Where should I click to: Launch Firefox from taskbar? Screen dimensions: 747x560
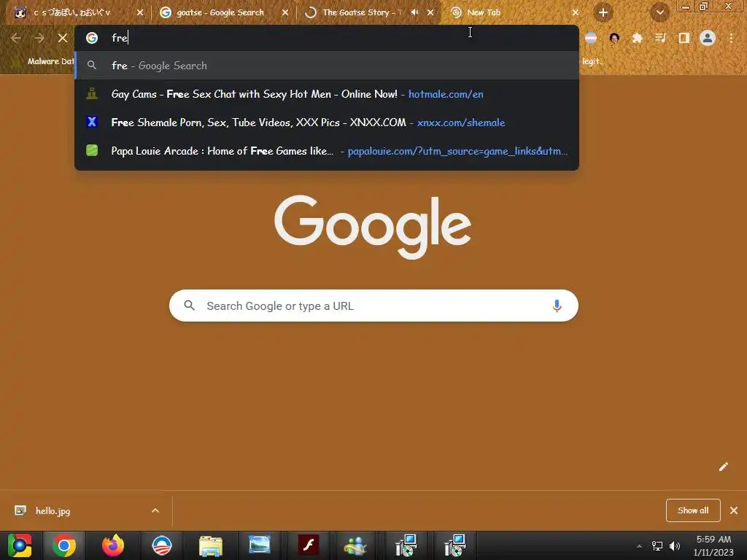tap(113, 545)
